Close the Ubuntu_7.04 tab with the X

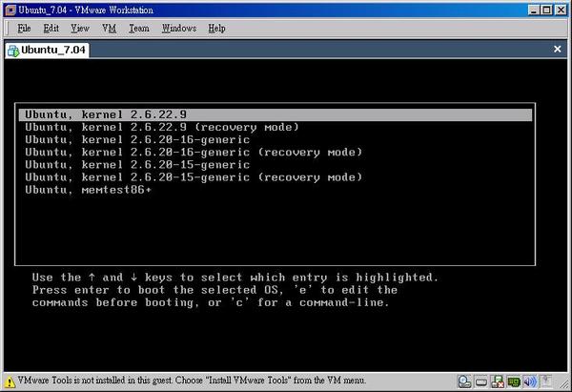(557, 49)
